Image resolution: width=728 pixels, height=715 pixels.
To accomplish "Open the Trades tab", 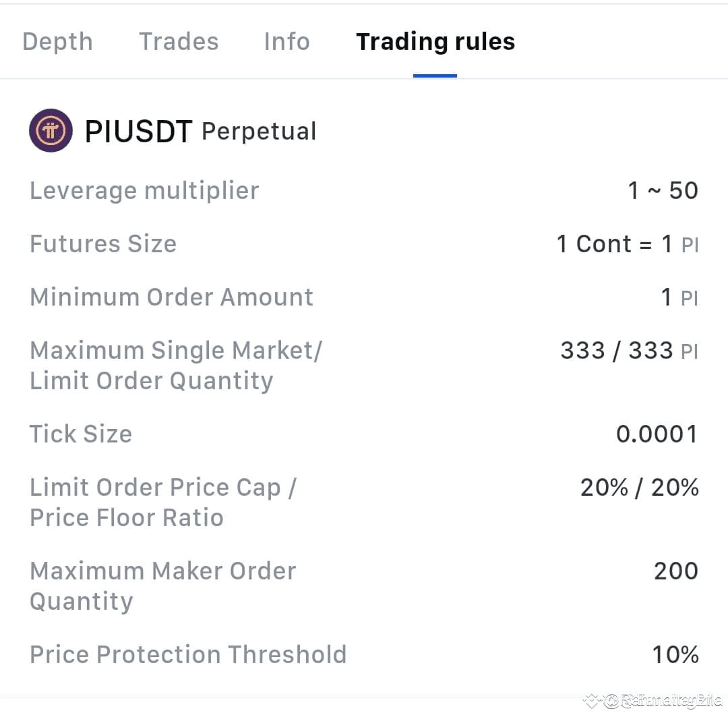I will pyautogui.click(x=179, y=42).
